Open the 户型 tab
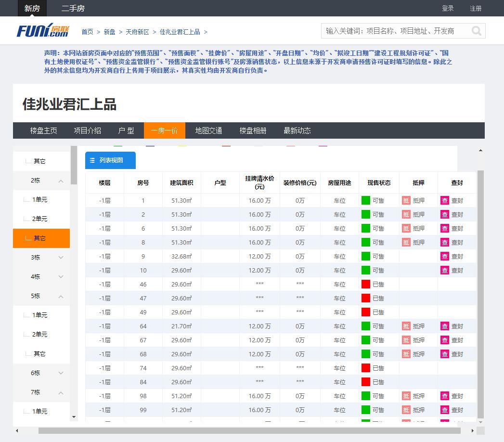Image resolution: width=504 pixels, height=442 pixels. (x=126, y=130)
